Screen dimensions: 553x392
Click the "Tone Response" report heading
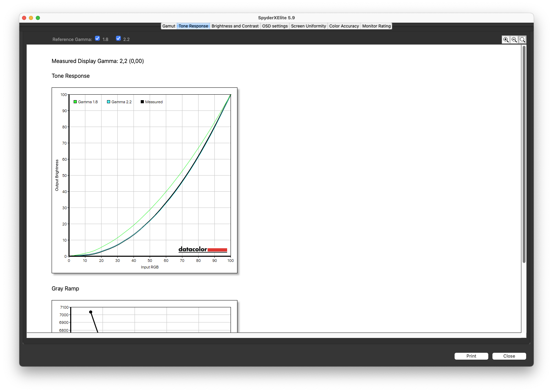click(71, 76)
